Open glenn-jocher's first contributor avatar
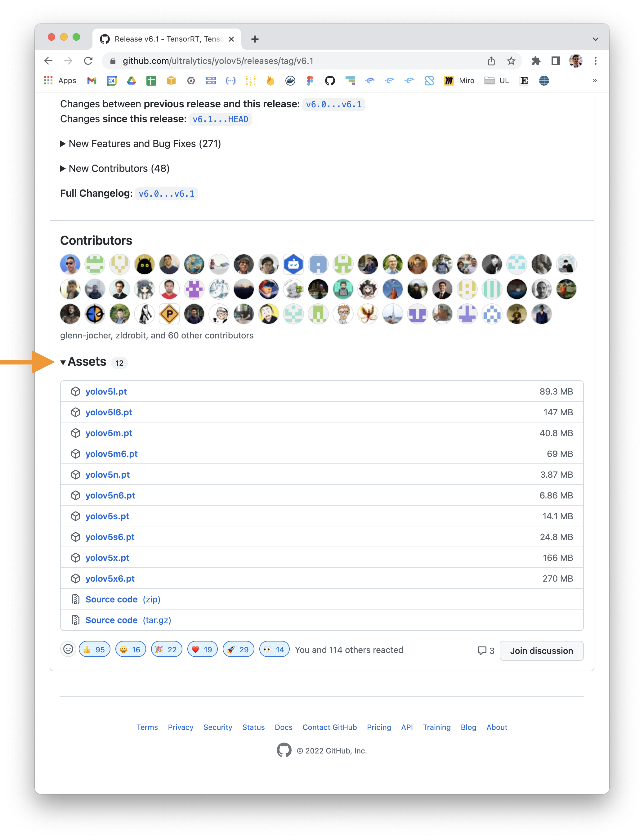644x840 pixels. click(70, 264)
